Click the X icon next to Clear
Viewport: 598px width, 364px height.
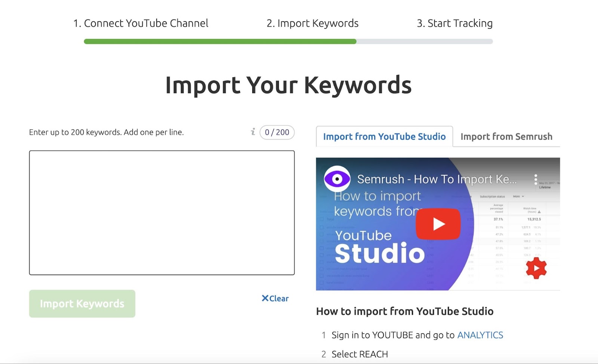pos(265,298)
